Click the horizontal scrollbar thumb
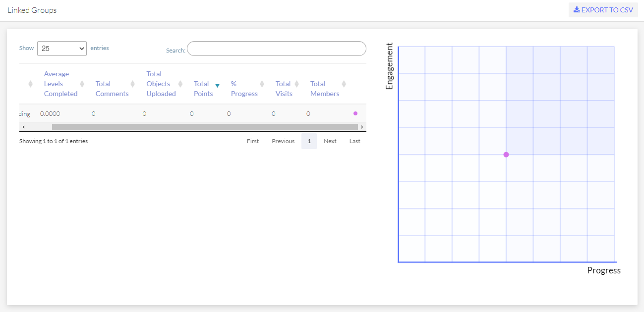 204,127
